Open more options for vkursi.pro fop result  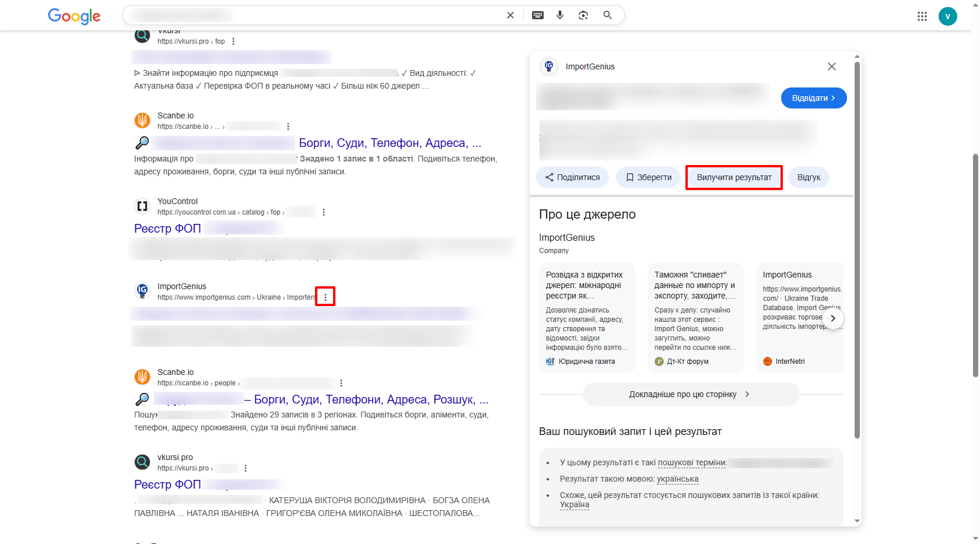[x=233, y=41]
